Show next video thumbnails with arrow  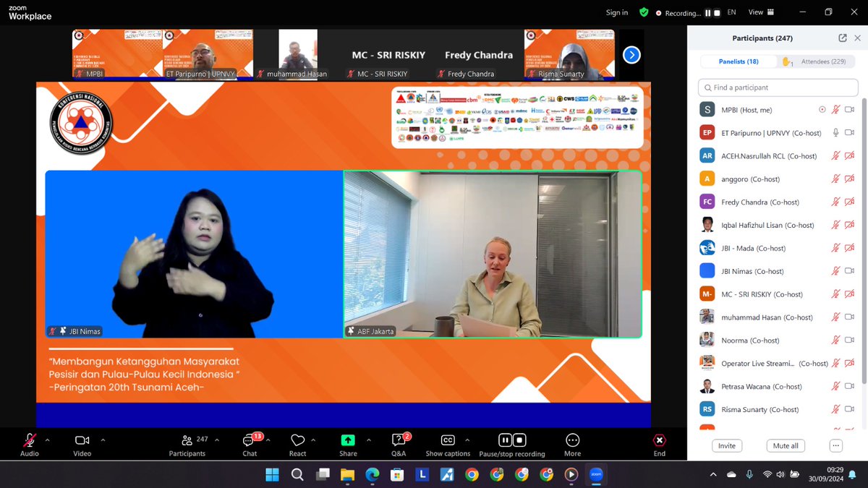(x=631, y=54)
